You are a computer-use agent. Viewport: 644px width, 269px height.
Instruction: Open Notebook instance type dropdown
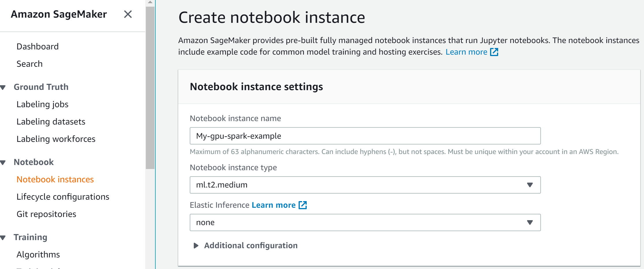pos(365,185)
